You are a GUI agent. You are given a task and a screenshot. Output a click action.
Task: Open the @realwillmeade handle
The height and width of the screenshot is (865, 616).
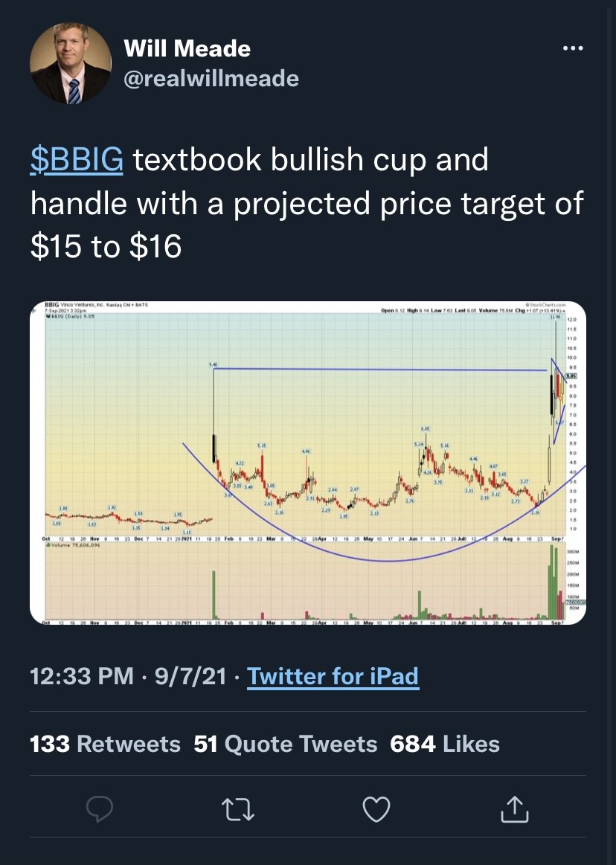[x=211, y=78]
